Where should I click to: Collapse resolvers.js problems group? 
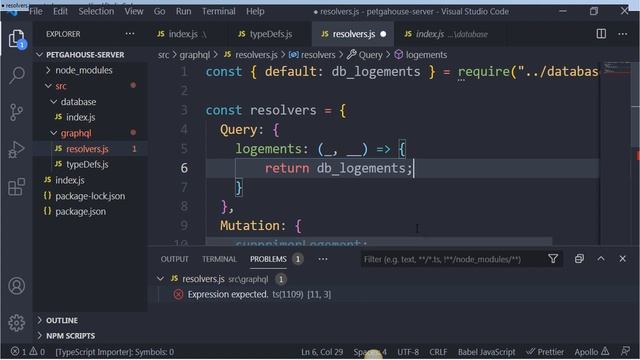click(x=160, y=279)
